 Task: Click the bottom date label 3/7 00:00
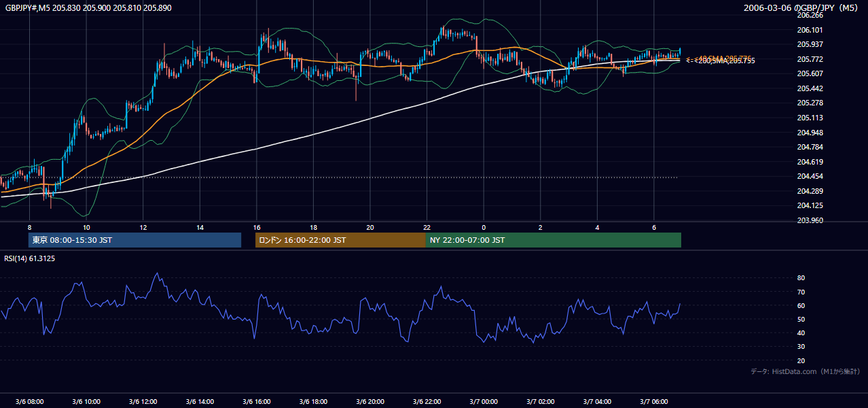pyautogui.click(x=484, y=401)
